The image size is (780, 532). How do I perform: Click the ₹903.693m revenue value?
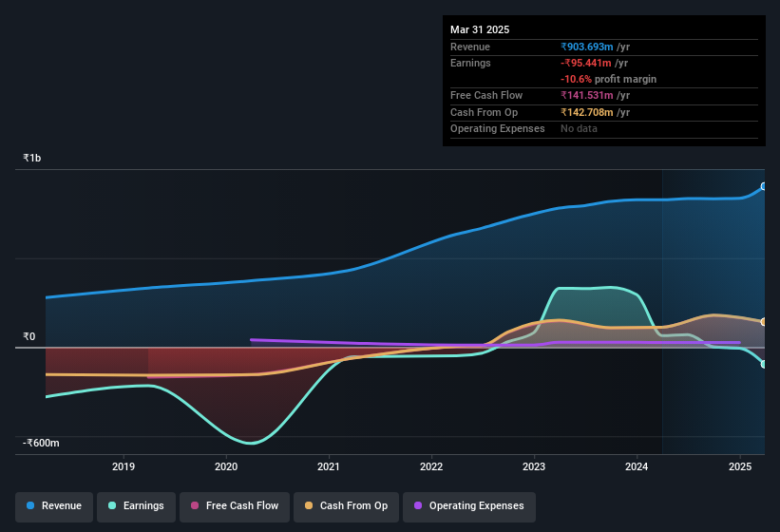tap(586, 47)
